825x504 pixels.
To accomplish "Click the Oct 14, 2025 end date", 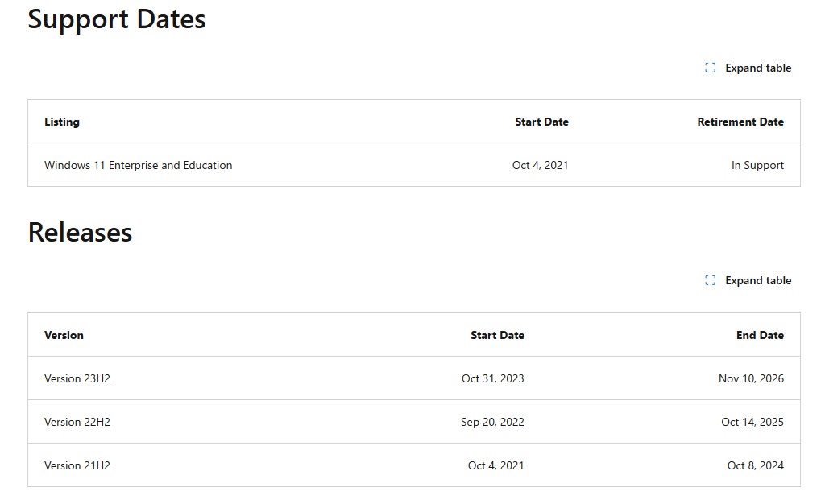I will click(752, 423).
